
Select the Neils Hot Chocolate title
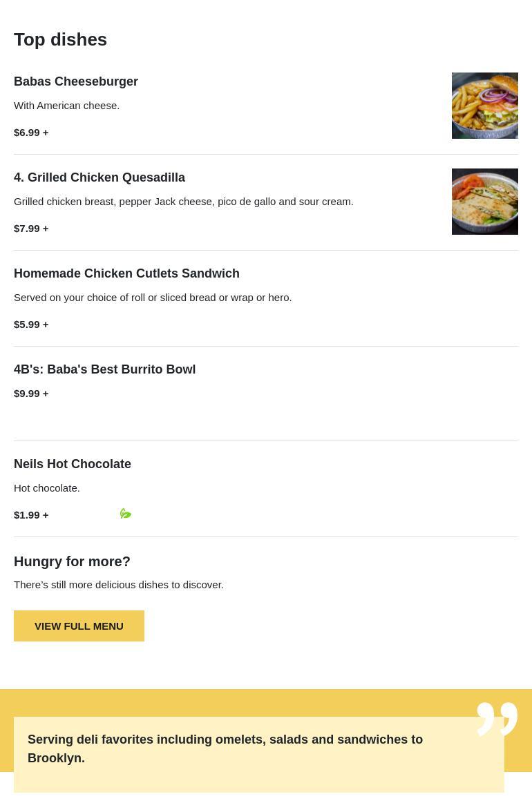click(73, 464)
